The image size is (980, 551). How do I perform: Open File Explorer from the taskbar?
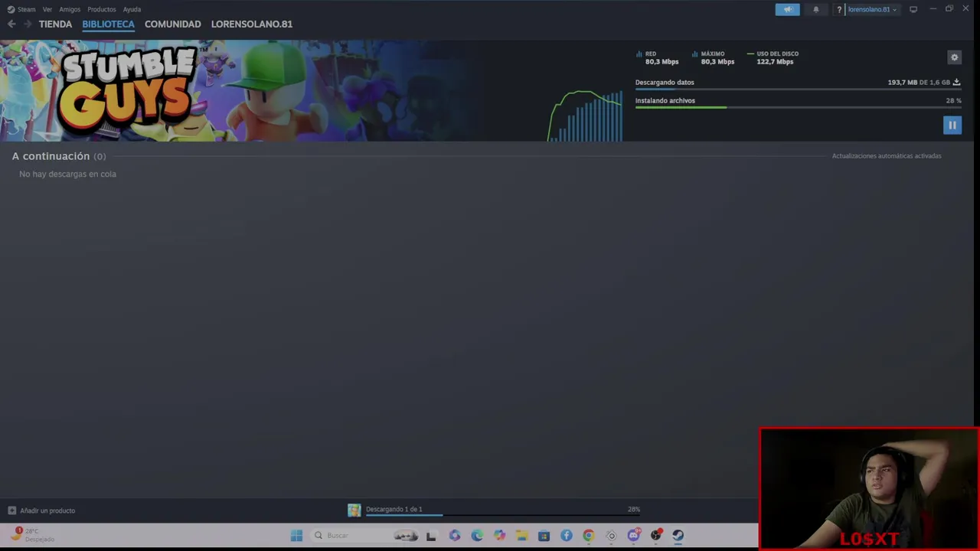521,536
